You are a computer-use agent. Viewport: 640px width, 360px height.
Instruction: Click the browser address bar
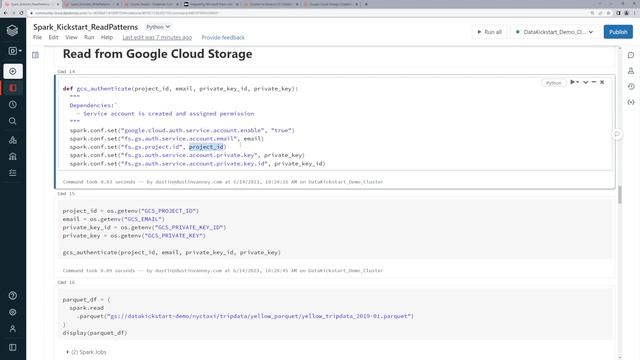click(x=306, y=13)
